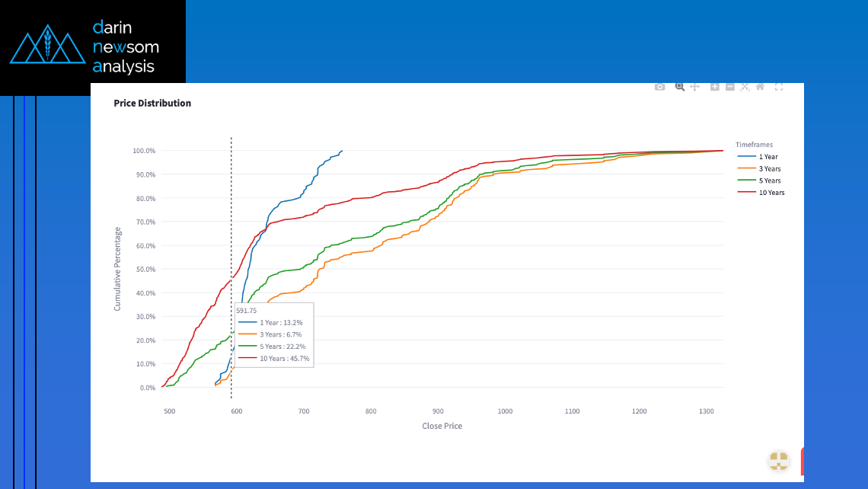
Task: Reset axes with the home icon
Action: click(760, 87)
